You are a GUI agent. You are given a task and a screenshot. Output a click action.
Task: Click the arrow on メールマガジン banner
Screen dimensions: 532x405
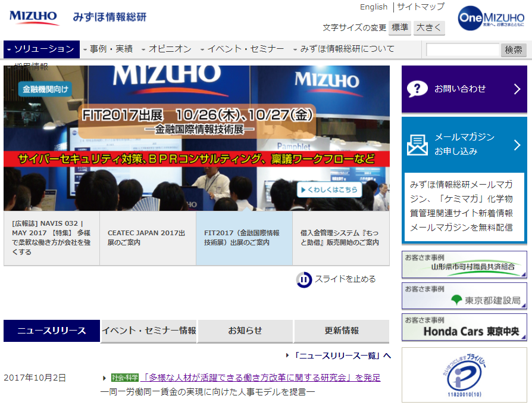coord(517,145)
